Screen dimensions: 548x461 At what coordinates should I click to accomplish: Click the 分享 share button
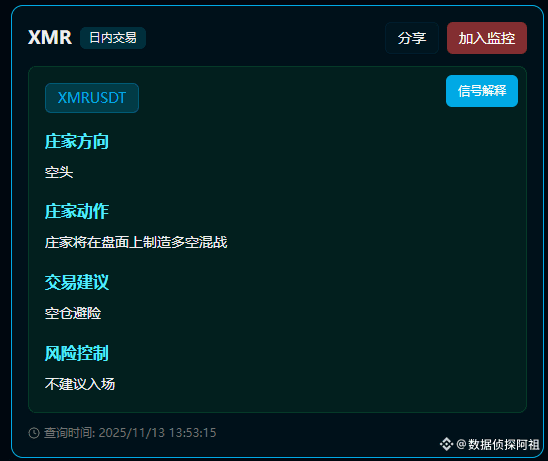(x=412, y=38)
